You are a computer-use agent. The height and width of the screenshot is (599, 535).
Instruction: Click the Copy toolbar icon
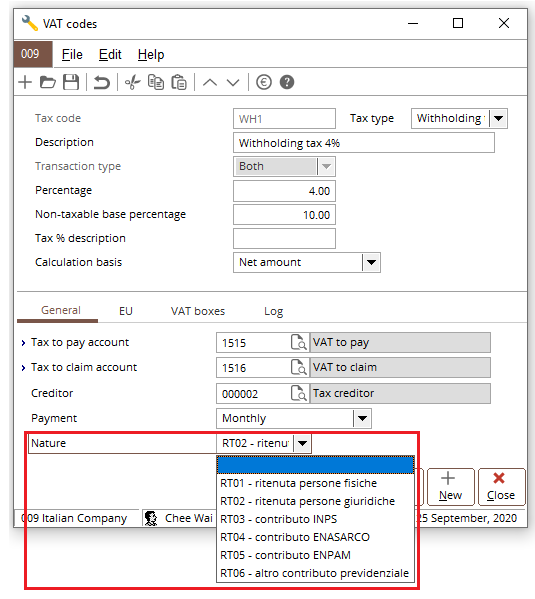156,82
